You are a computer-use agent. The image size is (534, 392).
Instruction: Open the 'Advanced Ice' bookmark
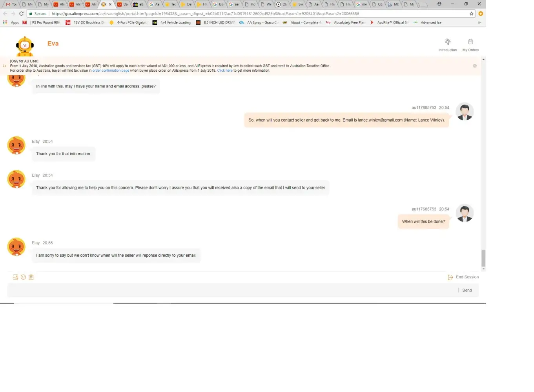pos(427,22)
